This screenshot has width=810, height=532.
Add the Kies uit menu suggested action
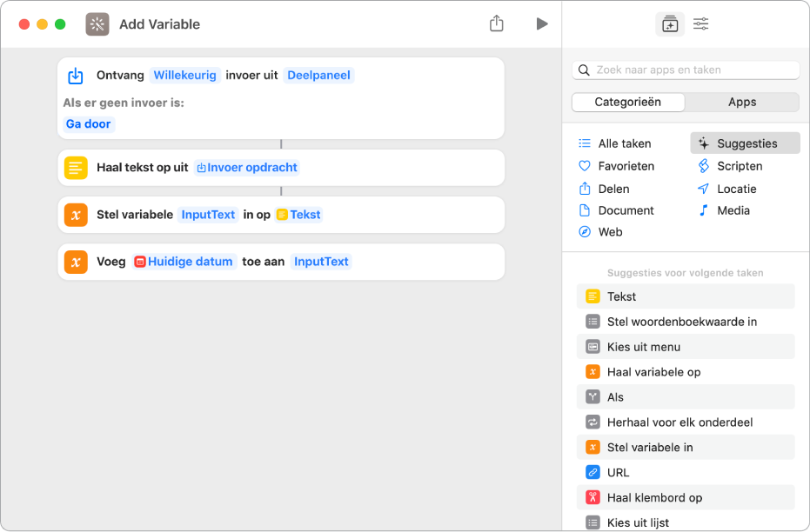coord(643,347)
